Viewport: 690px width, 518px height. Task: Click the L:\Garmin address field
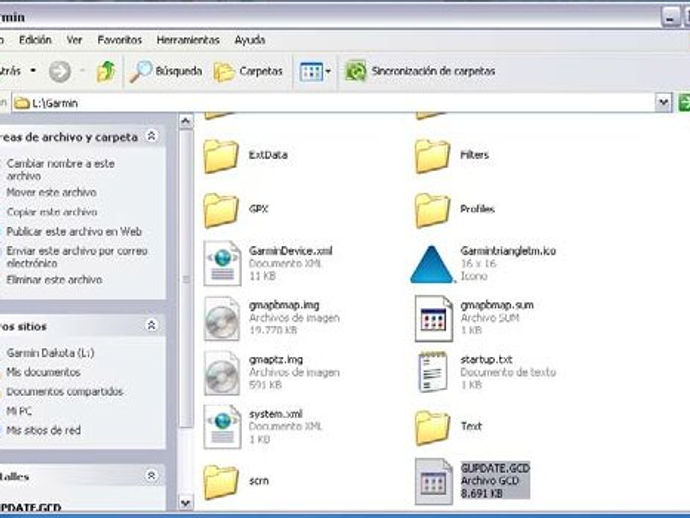click(334, 103)
